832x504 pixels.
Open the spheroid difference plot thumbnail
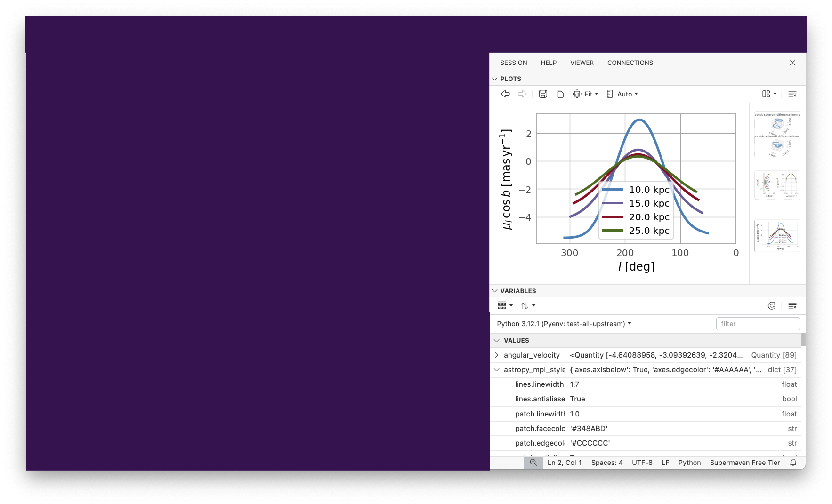(777, 135)
